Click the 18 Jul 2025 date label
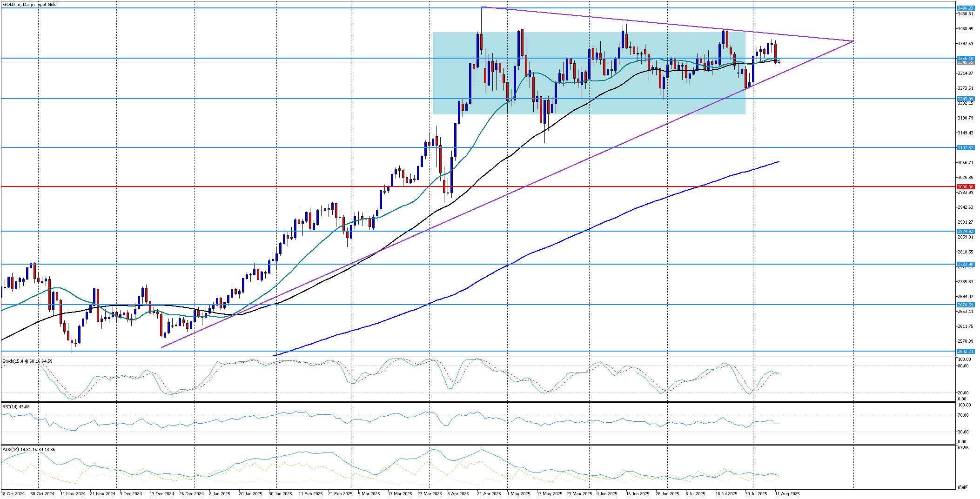Image resolution: width=980 pixels, height=499 pixels. [726, 493]
